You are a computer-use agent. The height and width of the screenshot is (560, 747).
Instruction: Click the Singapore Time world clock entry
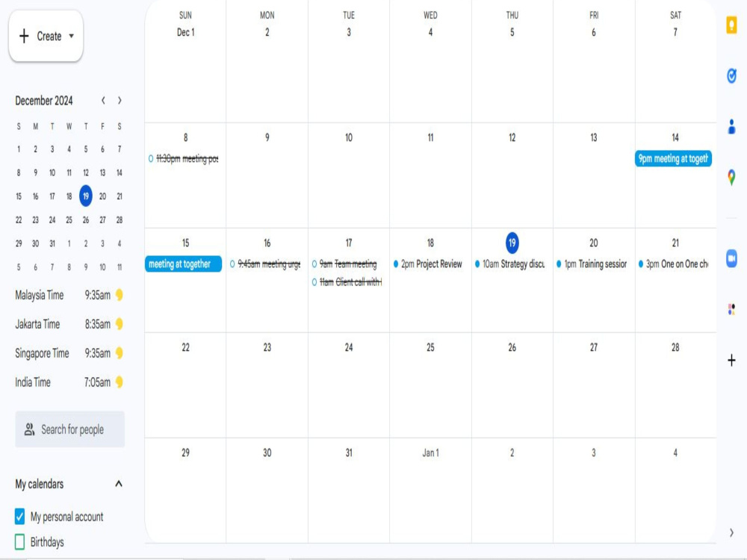[69, 353]
